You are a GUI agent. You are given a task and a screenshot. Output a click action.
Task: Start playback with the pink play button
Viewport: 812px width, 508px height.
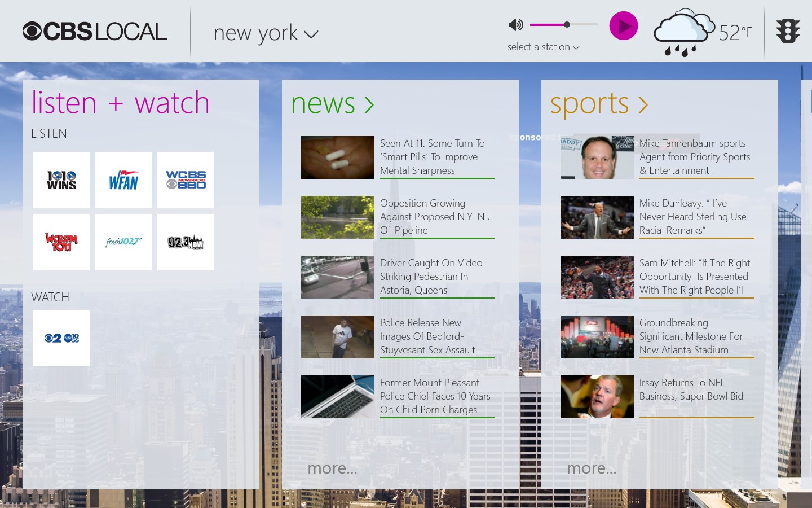coord(623,25)
